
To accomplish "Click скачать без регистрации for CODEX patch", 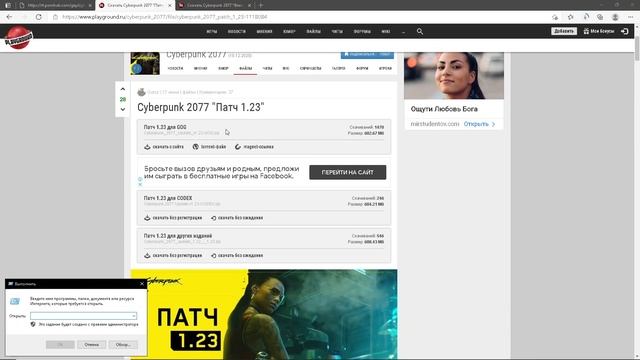I will [x=173, y=218].
